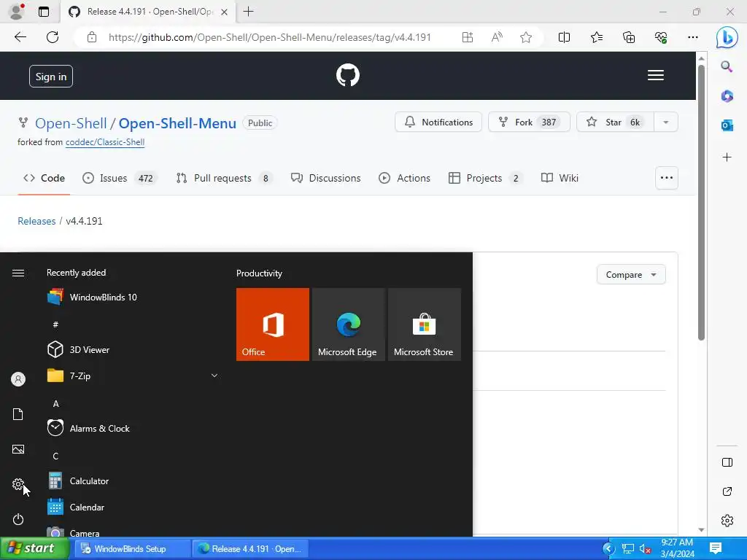Open tab actions menu icon
The image size is (747, 560).
tap(44, 12)
